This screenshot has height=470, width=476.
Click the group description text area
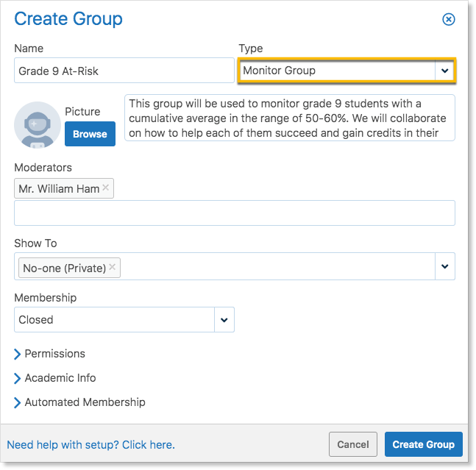coord(290,118)
